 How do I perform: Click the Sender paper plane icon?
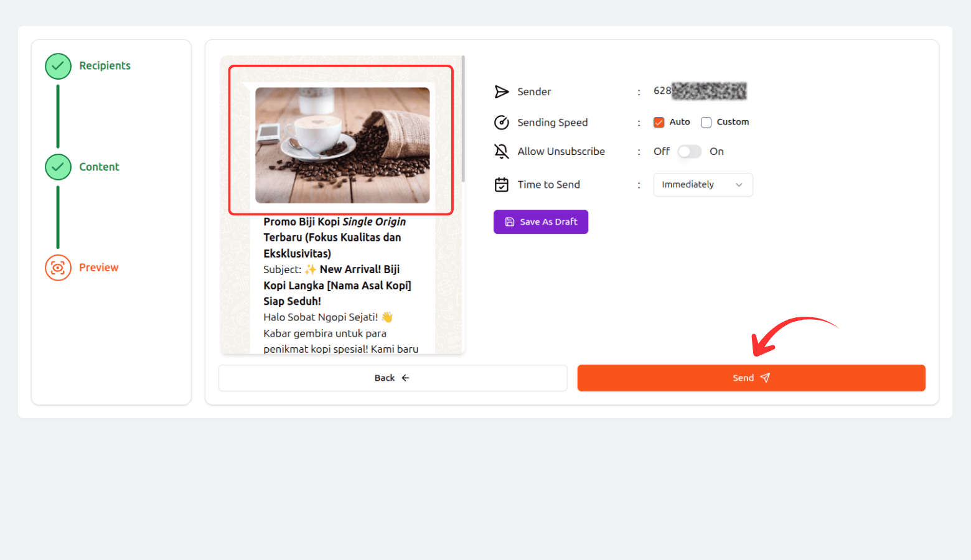[501, 92]
